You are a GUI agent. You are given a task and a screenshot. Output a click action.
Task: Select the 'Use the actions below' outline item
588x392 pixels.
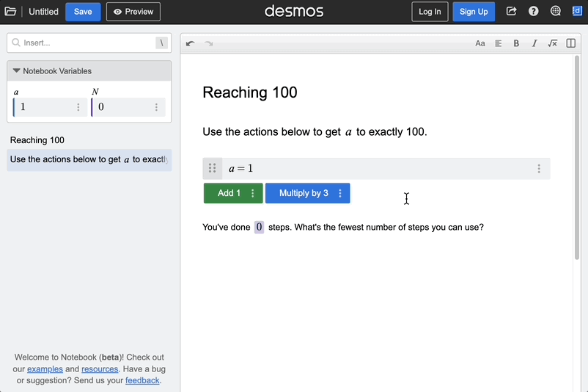[89, 159]
